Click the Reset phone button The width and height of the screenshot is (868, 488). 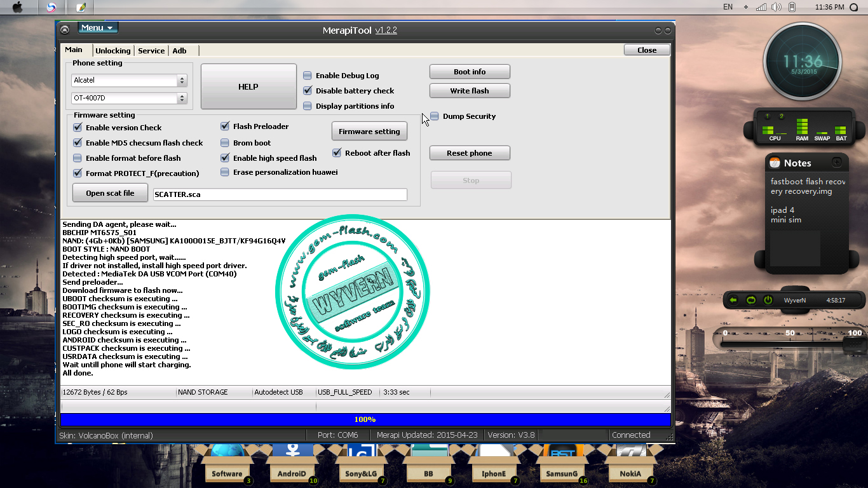(470, 153)
